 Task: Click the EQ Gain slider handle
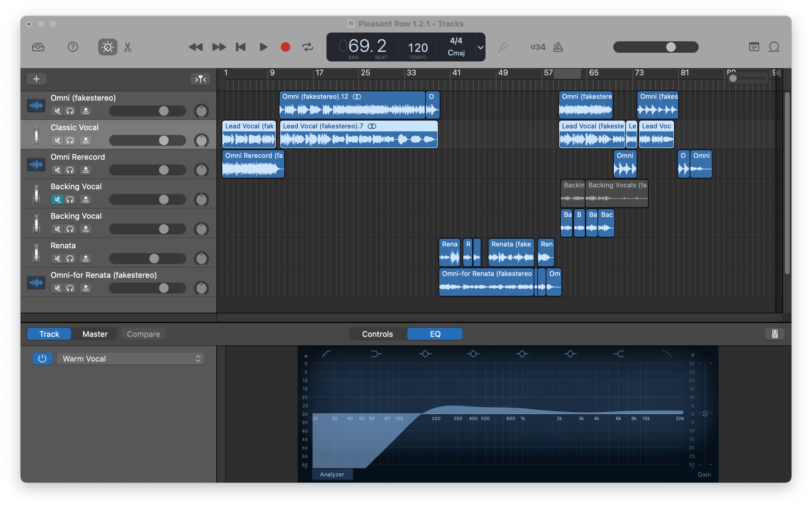point(705,413)
